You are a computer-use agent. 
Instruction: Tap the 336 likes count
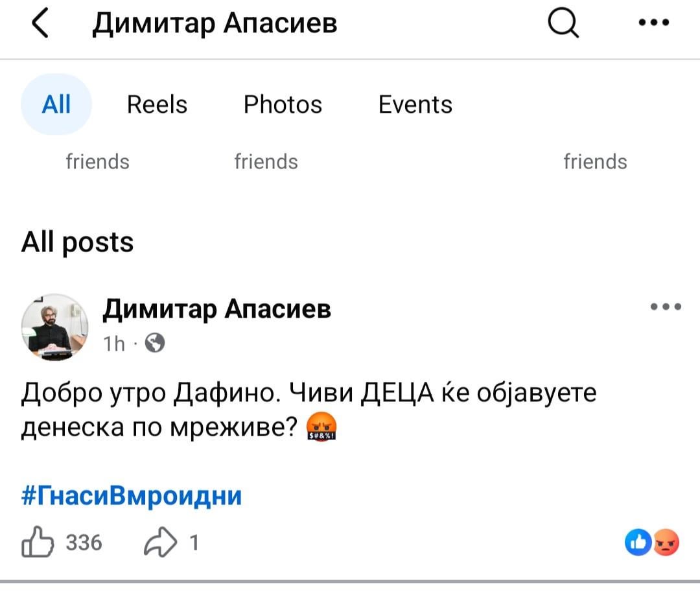84,542
